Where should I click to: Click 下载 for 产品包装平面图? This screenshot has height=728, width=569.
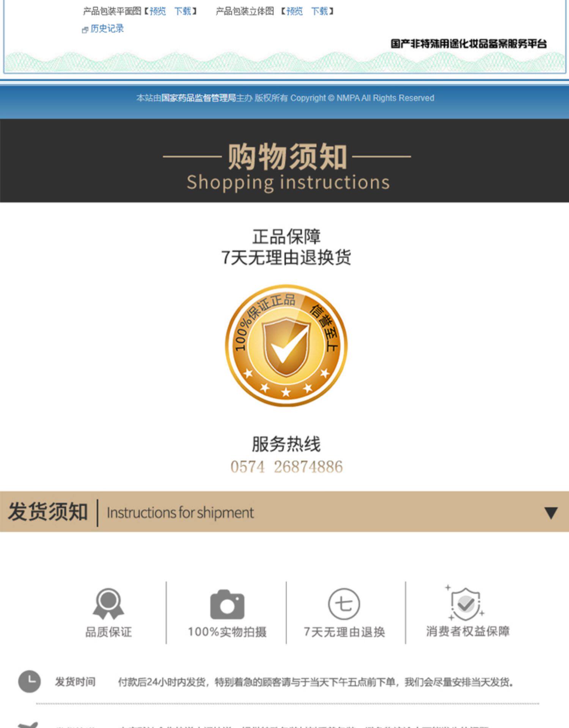tap(182, 11)
